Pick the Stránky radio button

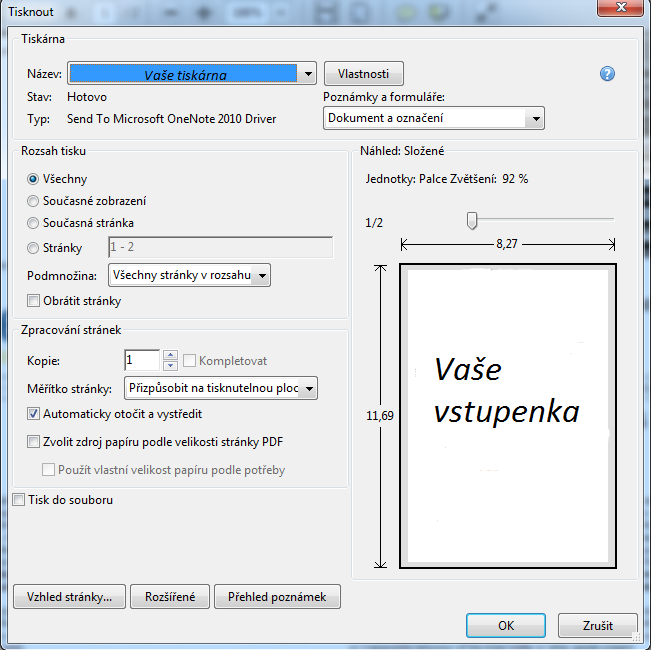(x=33, y=248)
